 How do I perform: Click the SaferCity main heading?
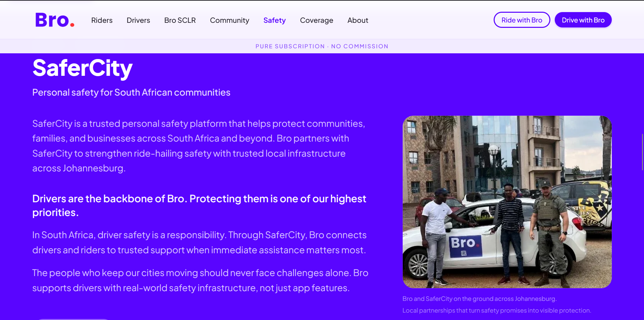coord(83,68)
